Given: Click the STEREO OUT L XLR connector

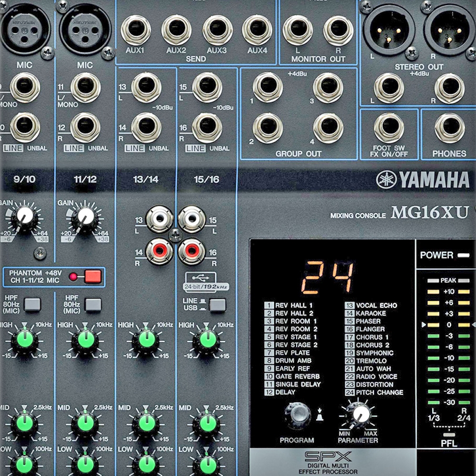Looking at the screenshot, I should point(389,29).
